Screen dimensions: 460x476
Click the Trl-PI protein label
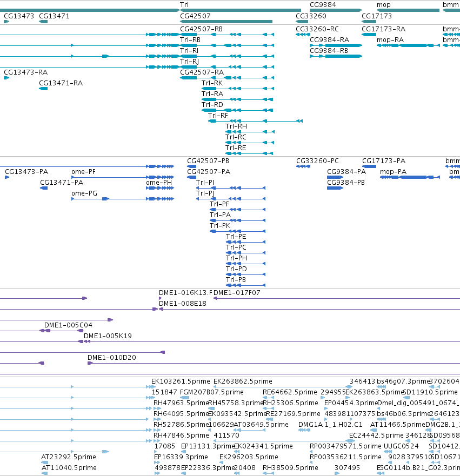205,182
